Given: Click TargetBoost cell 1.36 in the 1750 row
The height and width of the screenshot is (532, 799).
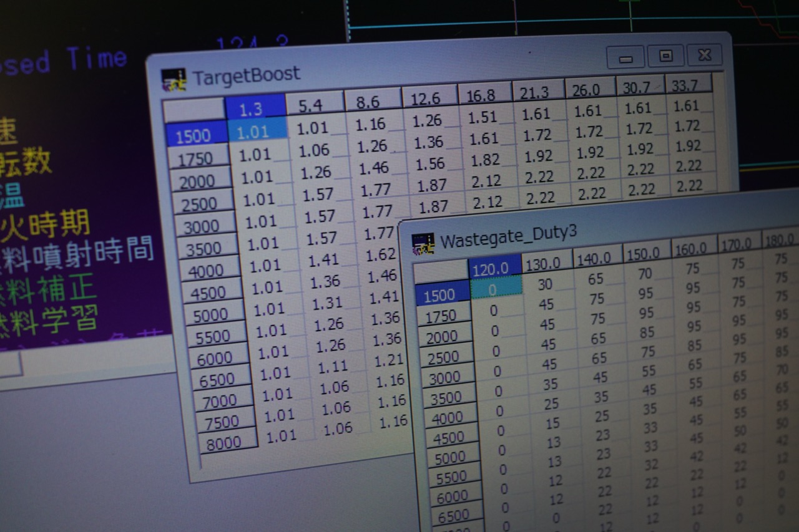Looking at the screenshot, I should (x=433, y=142).
